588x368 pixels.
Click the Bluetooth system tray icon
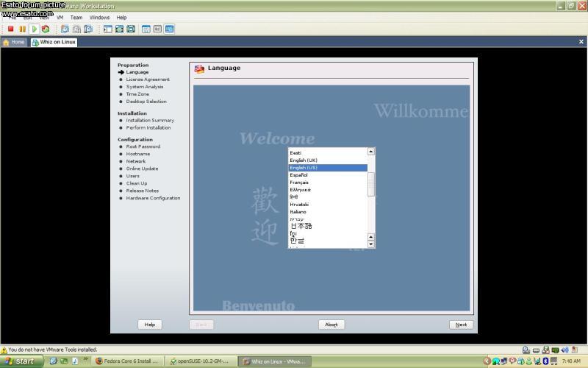[545, 361]
